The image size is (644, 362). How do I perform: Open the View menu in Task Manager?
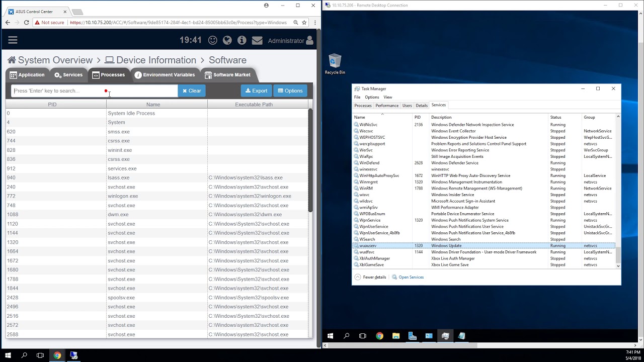(x=388, y=97)
